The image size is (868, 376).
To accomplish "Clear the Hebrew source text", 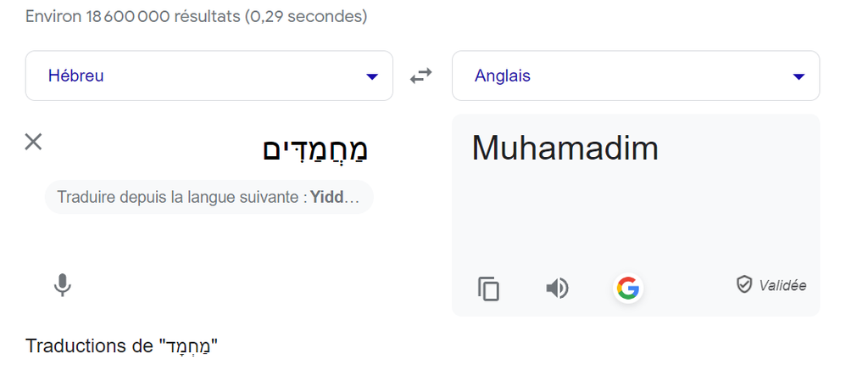I will click(33, 142).
